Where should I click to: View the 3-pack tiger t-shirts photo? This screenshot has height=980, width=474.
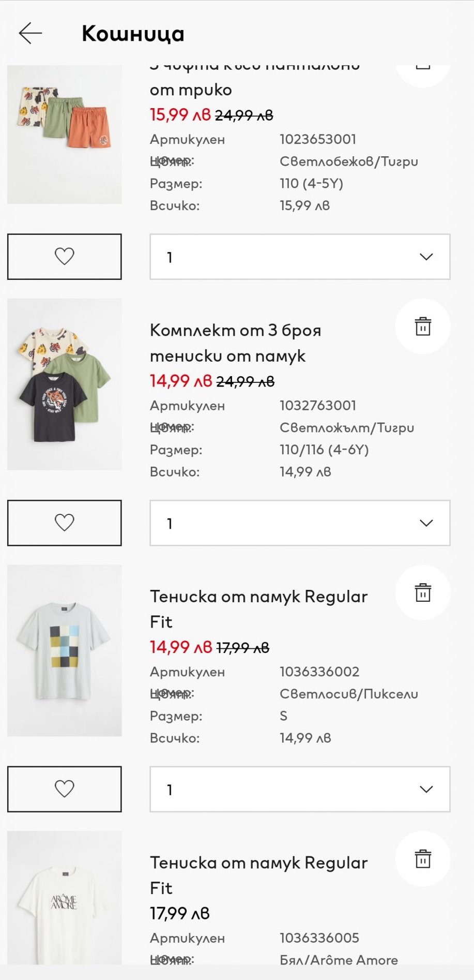(65, 384)
